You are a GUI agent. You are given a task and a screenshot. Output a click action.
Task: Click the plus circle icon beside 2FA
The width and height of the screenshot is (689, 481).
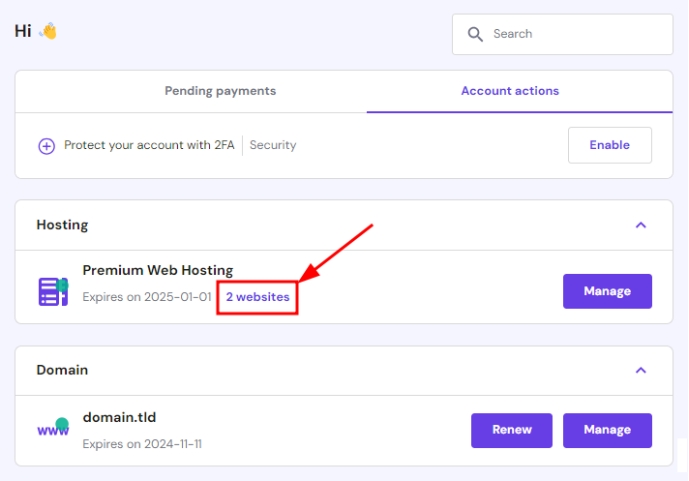pyautogui.click(x=46, y=146)
